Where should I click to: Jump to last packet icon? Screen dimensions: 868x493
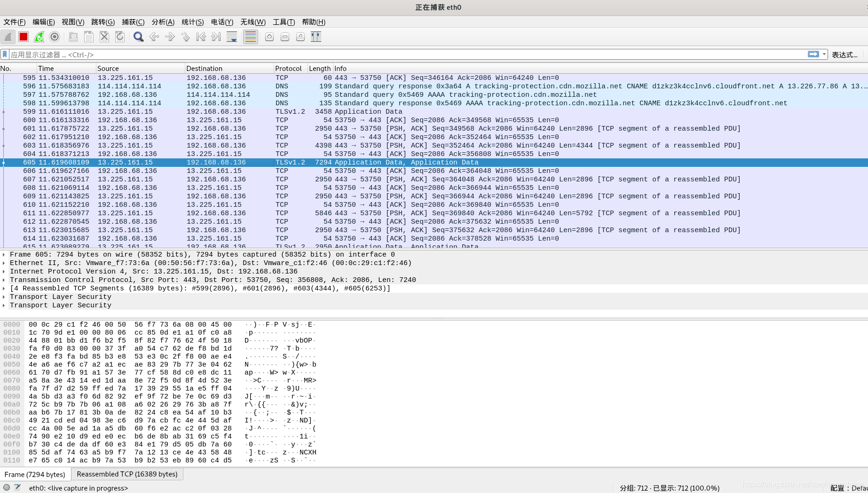click(x=216, y=37)
